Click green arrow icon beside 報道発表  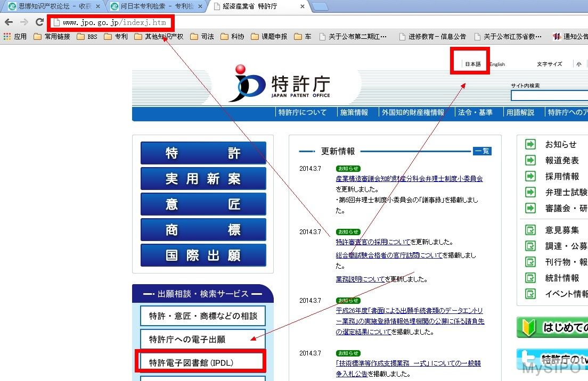pos(530,160)
